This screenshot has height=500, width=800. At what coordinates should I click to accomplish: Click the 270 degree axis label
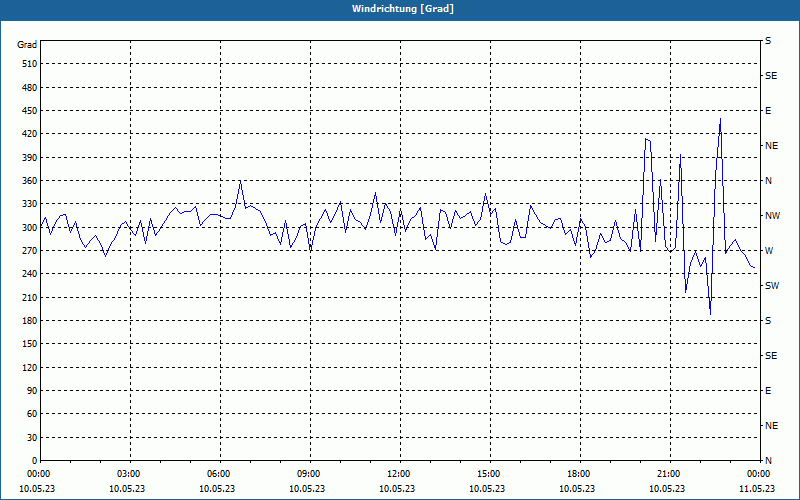click(x=30, y=251)
